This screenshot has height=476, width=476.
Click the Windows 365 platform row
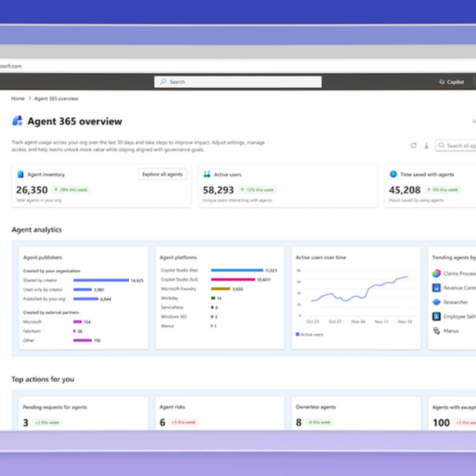click(190, 316)
